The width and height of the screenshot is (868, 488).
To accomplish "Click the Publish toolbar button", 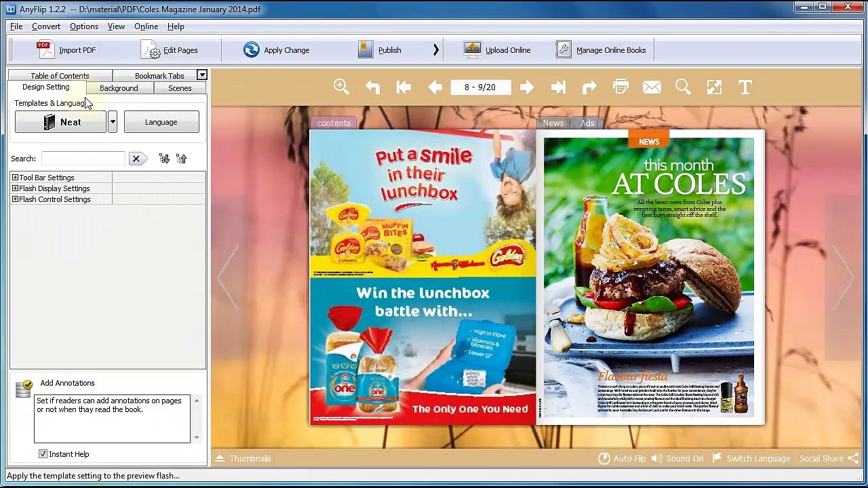I will [x=380, y=50].
